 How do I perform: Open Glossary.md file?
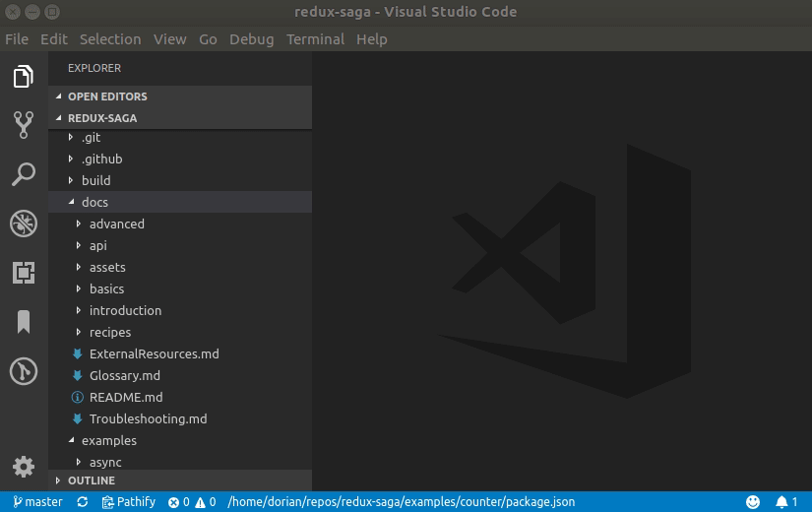(x=180, y=376)
